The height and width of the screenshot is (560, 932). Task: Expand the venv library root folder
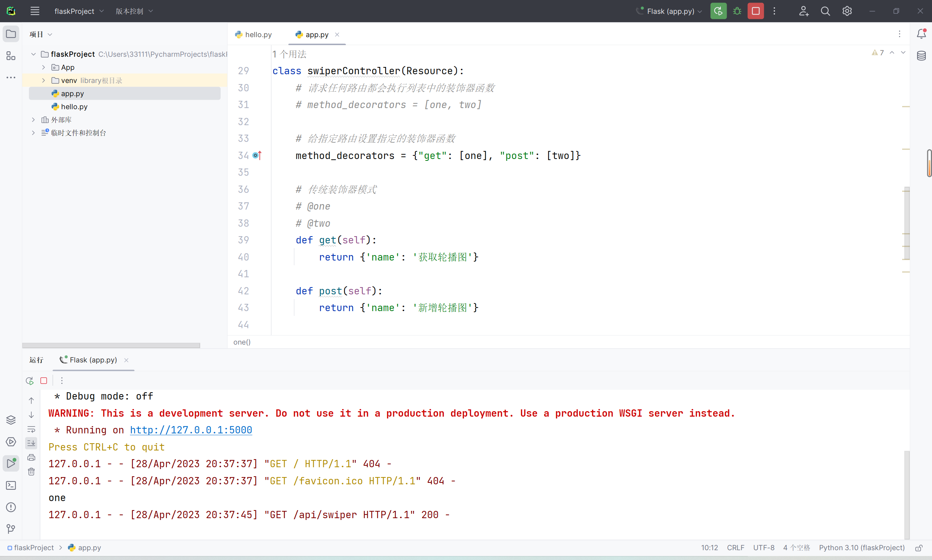43,80
